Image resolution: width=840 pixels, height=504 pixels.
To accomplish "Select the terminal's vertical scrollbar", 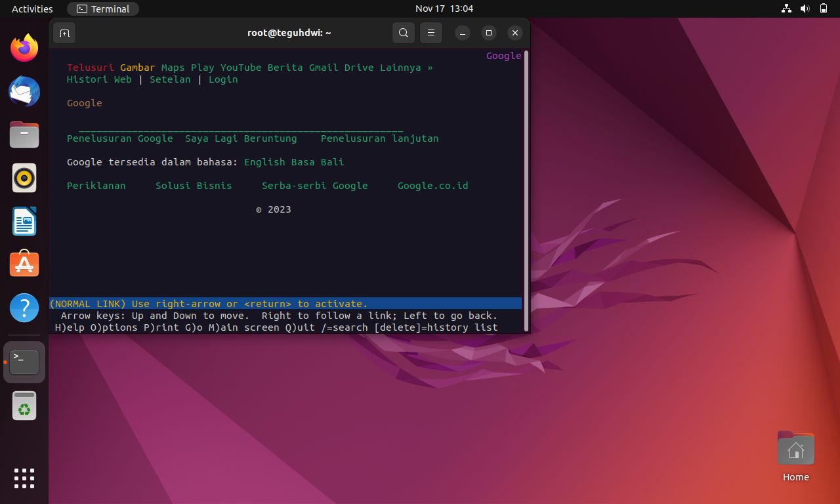I will [526, 190].
